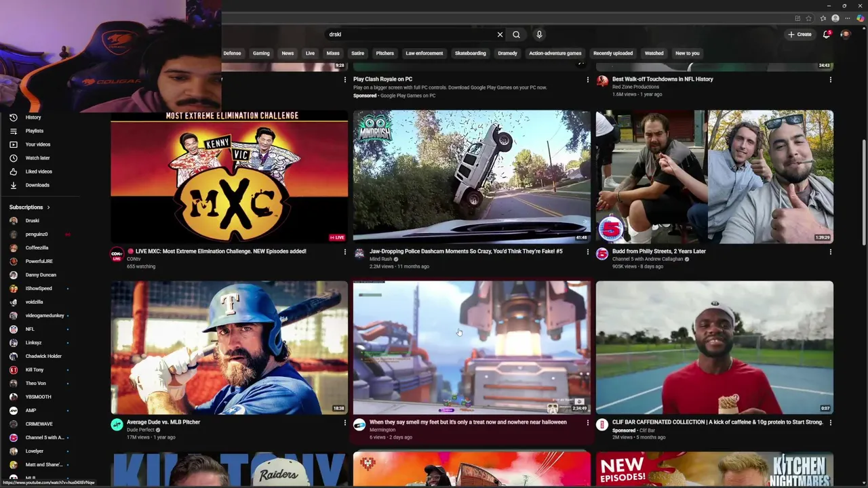Select the News filter chip

288,53
